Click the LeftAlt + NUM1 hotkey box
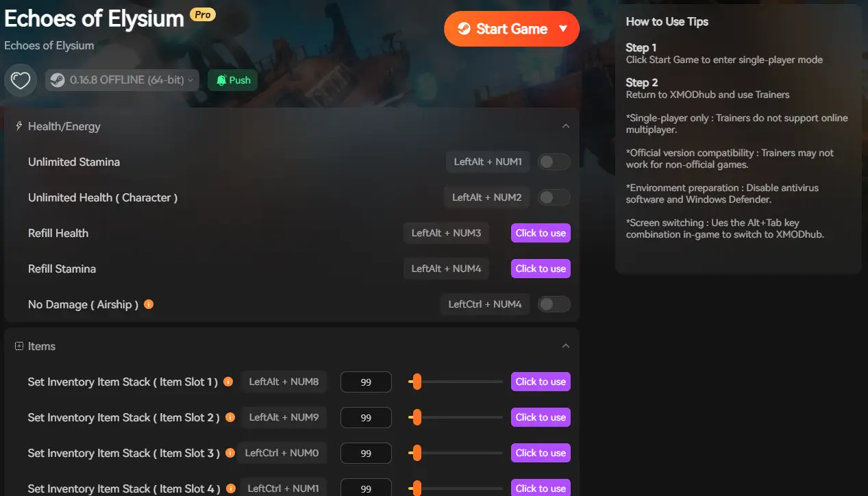The image size is (868, 496). 487,162
